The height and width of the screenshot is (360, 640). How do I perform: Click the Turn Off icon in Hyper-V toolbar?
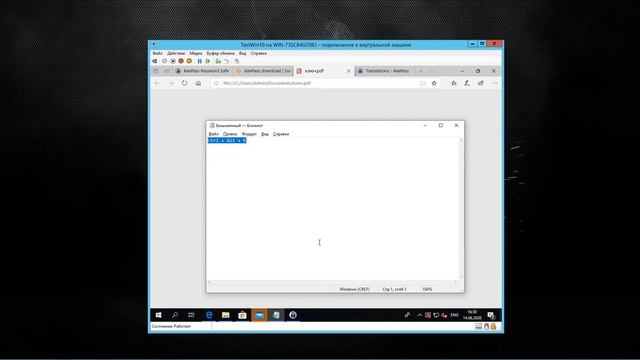coord(173,61)
